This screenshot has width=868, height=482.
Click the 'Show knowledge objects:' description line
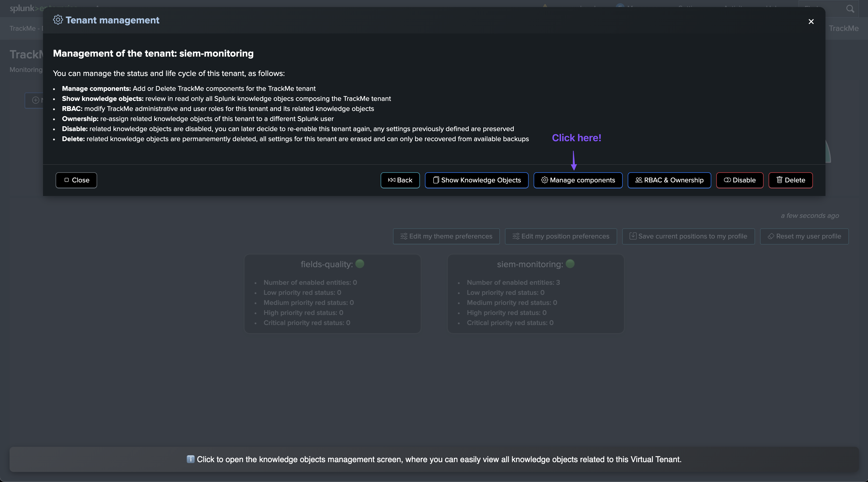click(226, 99)
